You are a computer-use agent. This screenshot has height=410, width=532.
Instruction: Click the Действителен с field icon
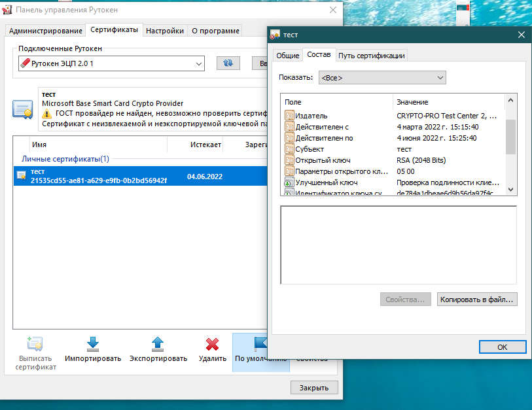[x=289, y=127]
